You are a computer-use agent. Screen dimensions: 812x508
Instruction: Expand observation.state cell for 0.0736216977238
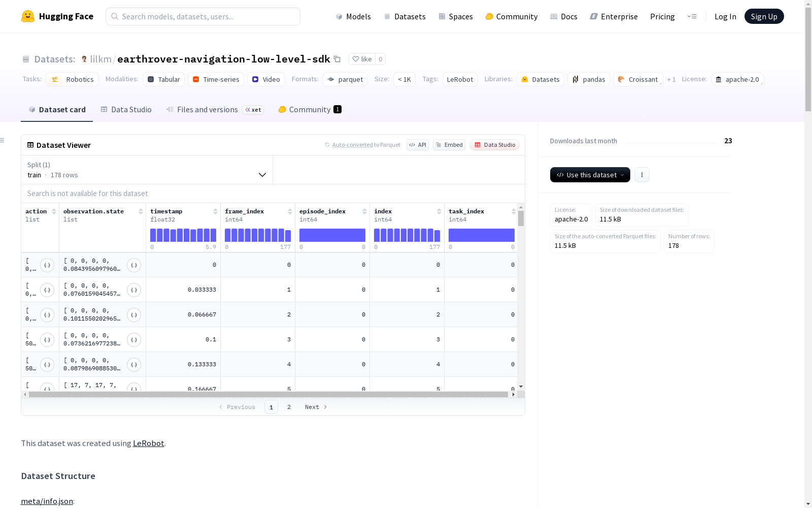click(134, 340)
